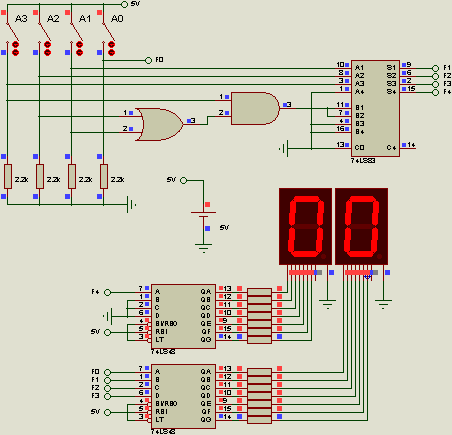
Task: Click the 5V terminal connected to the battery
Action: tap(183, 180)
